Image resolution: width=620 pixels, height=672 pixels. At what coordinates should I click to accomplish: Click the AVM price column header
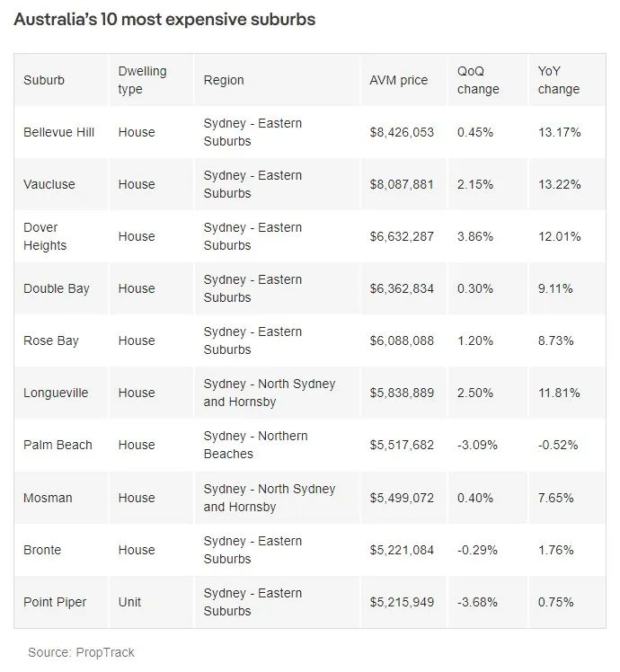(398, 80)
